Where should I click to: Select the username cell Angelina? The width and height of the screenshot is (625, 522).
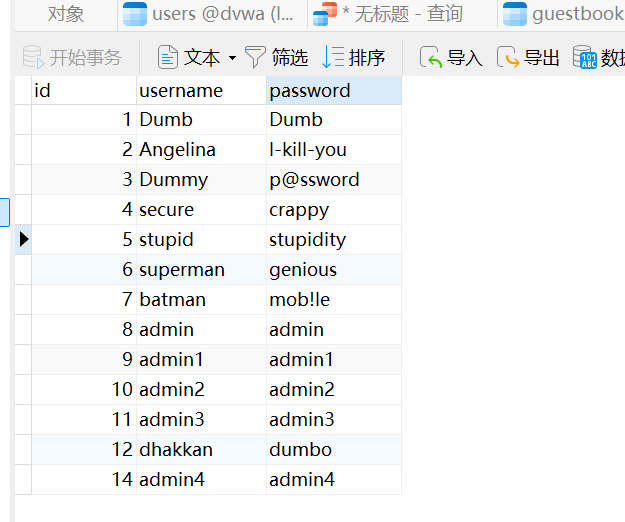(x=201, y=150)
